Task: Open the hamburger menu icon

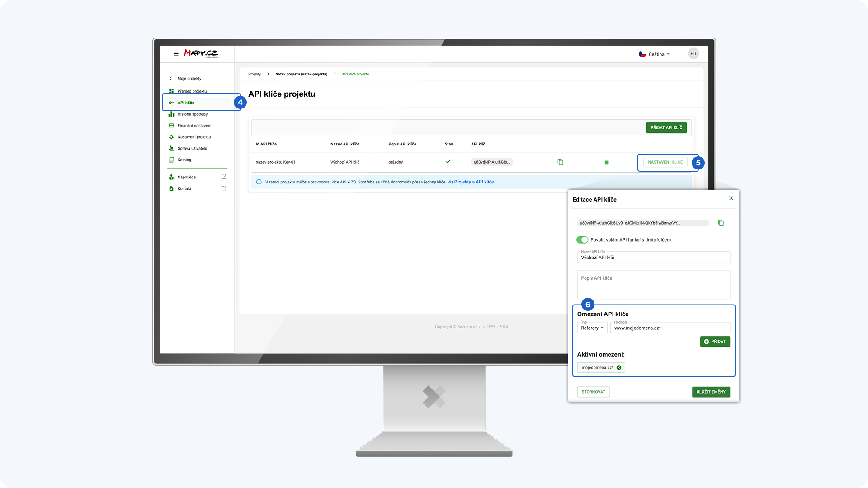Action: coord(176,54)
